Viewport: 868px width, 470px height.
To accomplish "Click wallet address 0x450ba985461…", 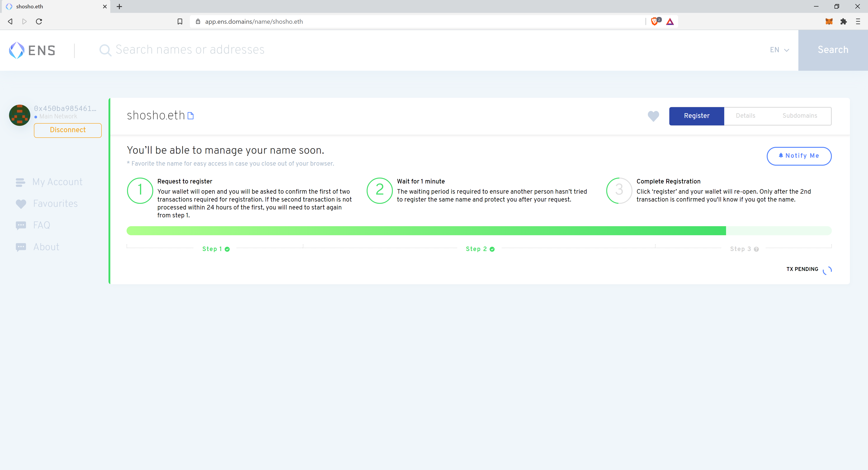I will 65,108.
